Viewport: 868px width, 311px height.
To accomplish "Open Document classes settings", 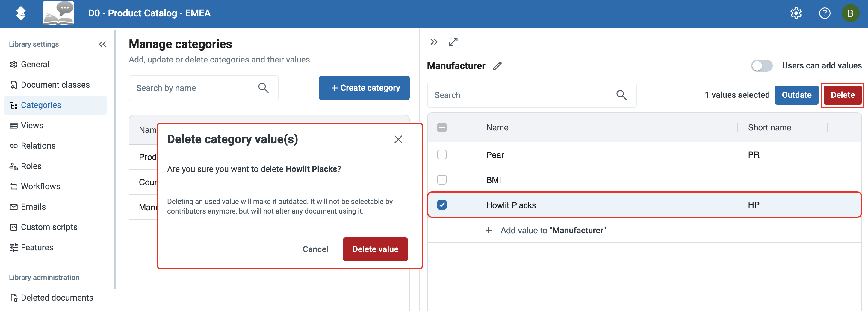I will pyautogui.click(x=55, y=85).
